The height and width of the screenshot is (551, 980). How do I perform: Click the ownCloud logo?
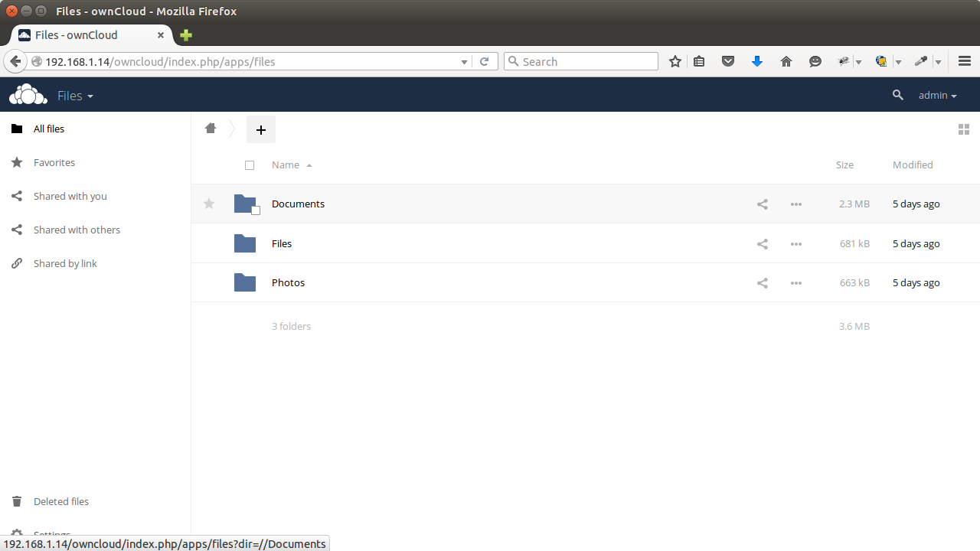[28, 94]
